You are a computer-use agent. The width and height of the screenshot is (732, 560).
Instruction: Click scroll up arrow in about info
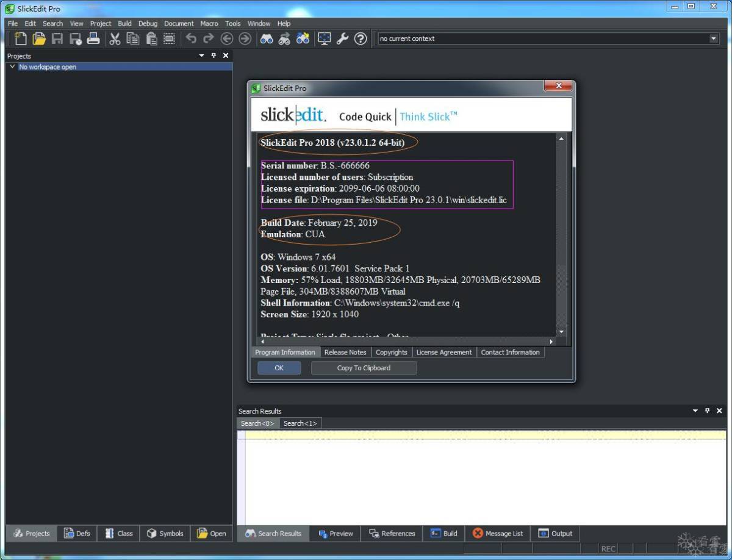point(561,138)
